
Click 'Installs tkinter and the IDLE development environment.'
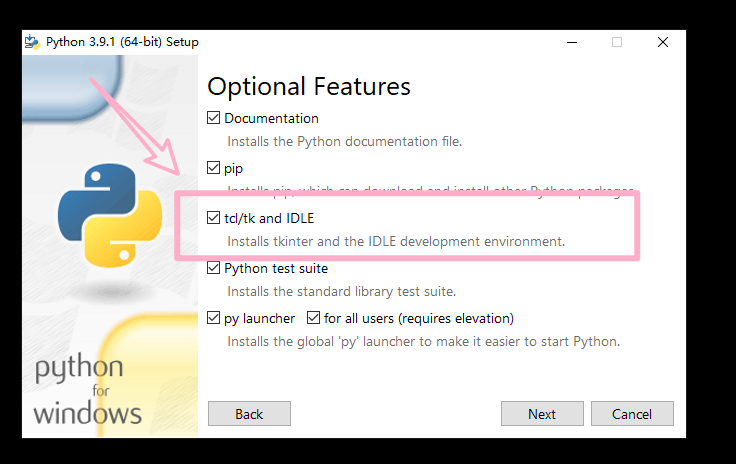click(x=396, y=241)
